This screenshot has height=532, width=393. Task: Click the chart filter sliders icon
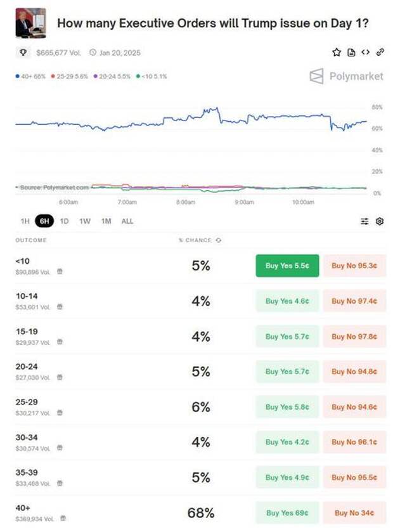[364, 221]
